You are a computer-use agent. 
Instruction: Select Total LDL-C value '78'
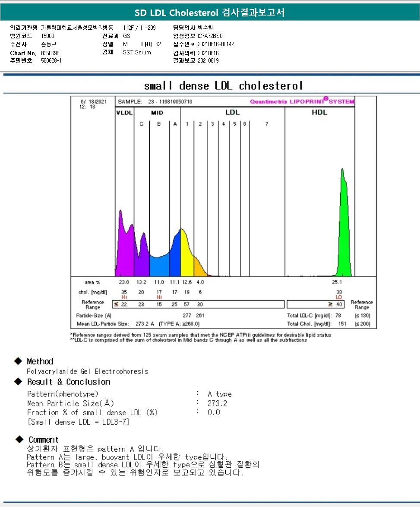tap(338, 315)
